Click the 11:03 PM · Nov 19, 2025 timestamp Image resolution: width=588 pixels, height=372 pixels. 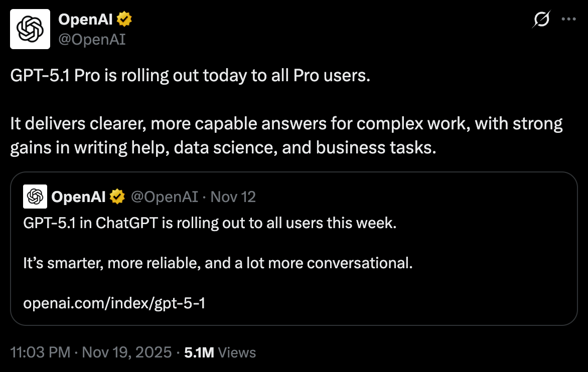tap(91, 352)
